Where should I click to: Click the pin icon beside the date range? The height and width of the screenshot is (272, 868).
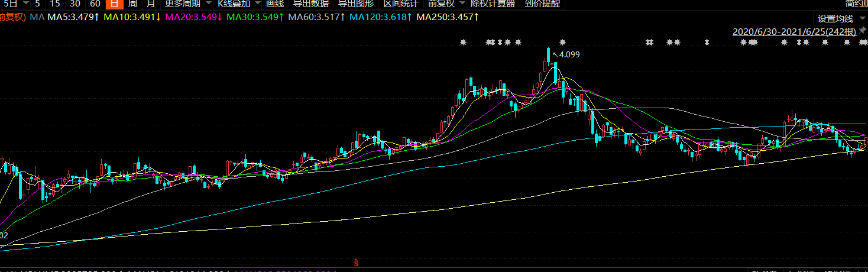[863, 31]
